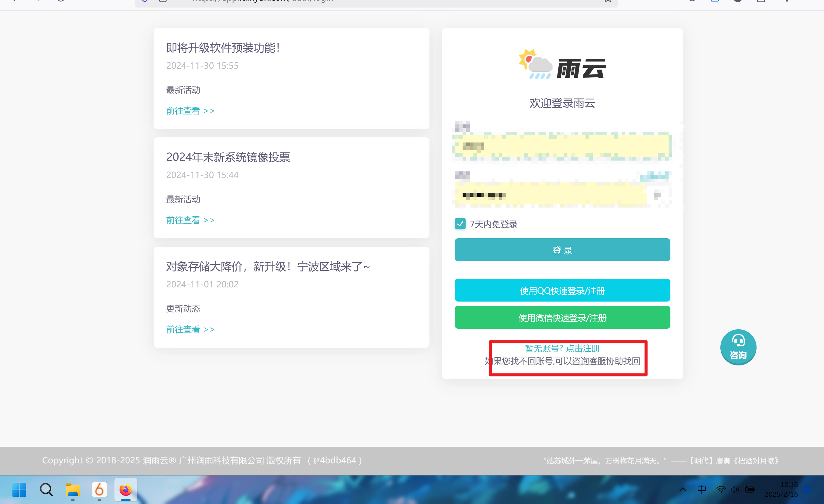Open the Windows Start menu
Viewport: 824px width, 504px height.
point(19,490)
